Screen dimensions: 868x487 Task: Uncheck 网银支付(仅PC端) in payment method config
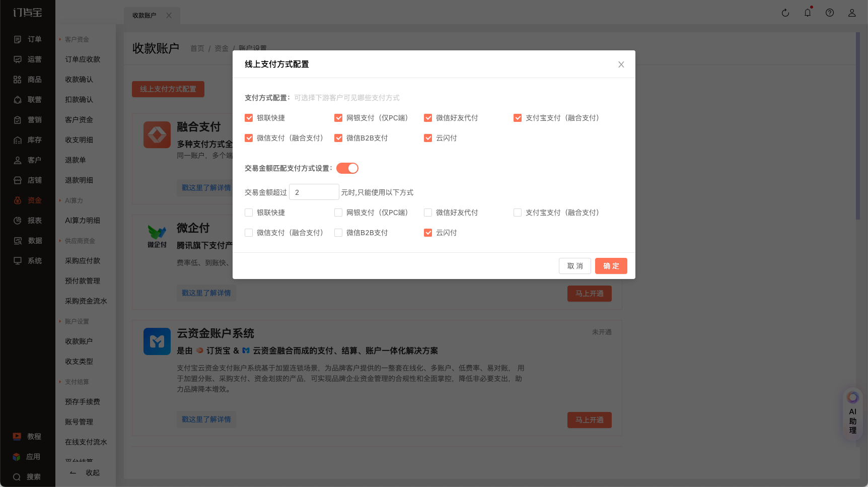click(x=338, y=118)
